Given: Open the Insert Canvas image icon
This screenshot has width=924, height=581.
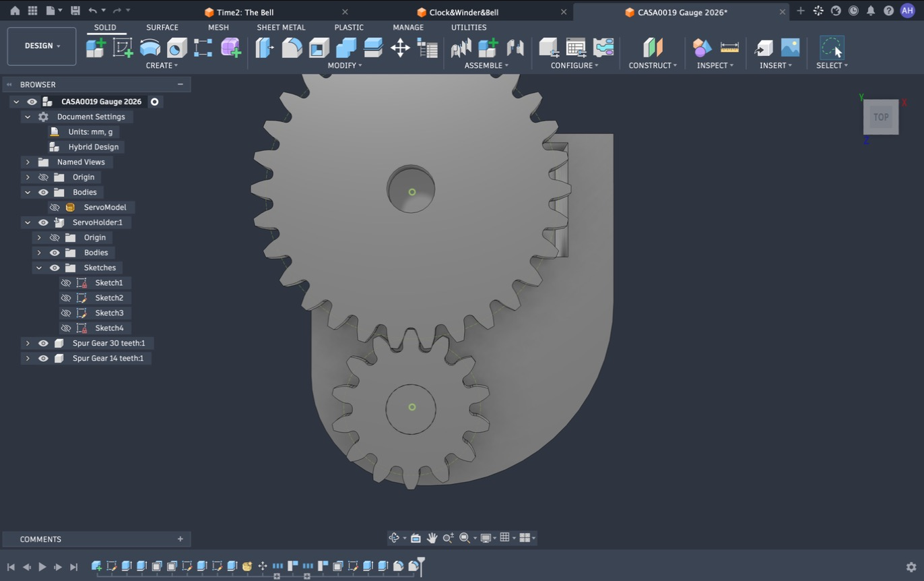Looking at the screenshot, I should [x=790, y=47].
